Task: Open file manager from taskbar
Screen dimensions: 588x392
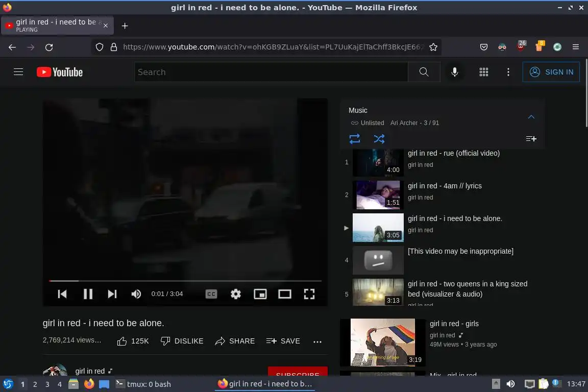Action: 73,384
